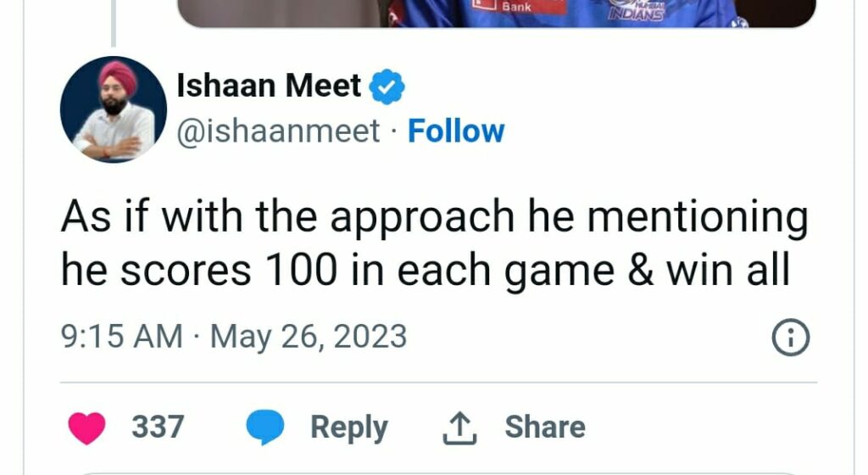Viewport: 868px width, 475px height.
Task: Open Ishaan Meet's profile picture
Action: pos(113,109)
